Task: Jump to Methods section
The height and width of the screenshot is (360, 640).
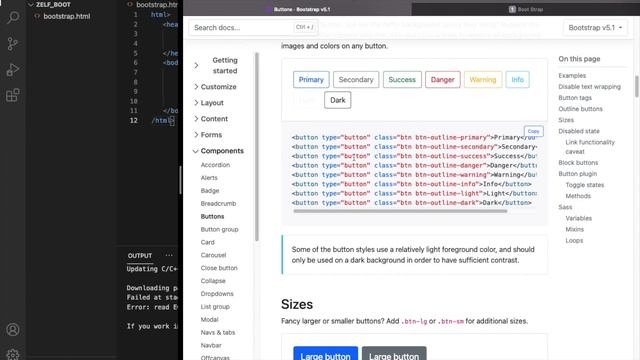Action: click(578, 196)
